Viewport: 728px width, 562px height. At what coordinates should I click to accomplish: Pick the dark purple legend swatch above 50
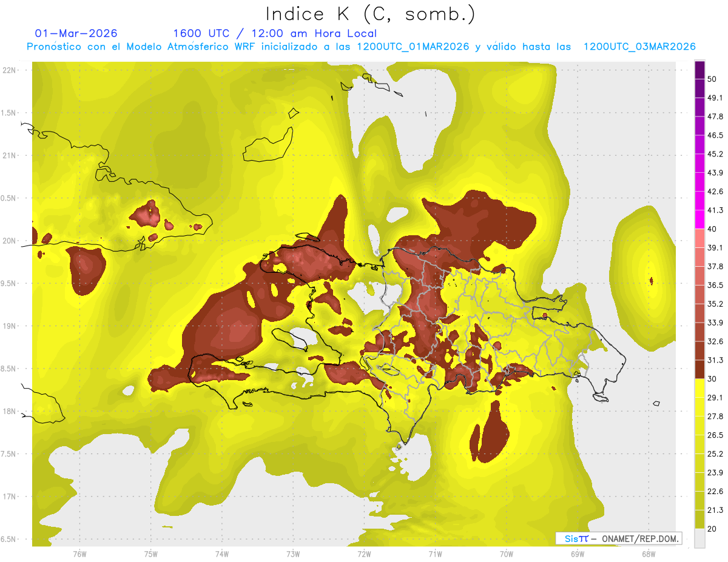click(699, 70)
